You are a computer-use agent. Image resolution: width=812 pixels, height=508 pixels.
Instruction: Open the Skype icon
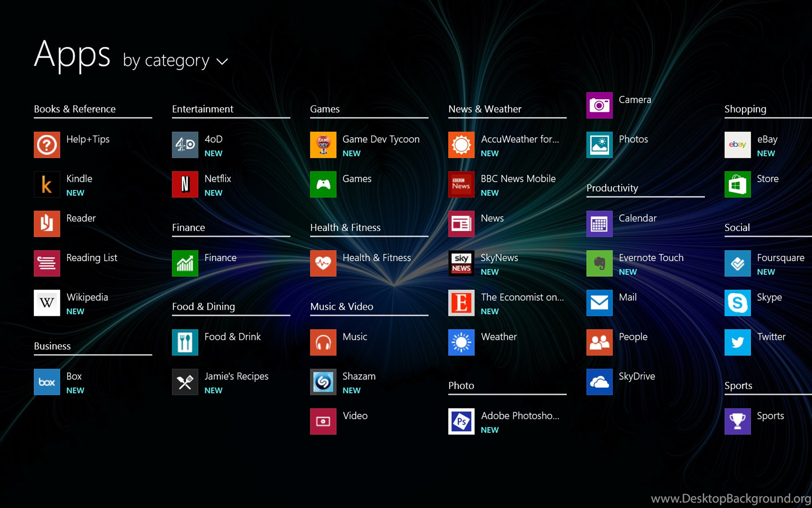pyautogui.click(x=738, y=303)
